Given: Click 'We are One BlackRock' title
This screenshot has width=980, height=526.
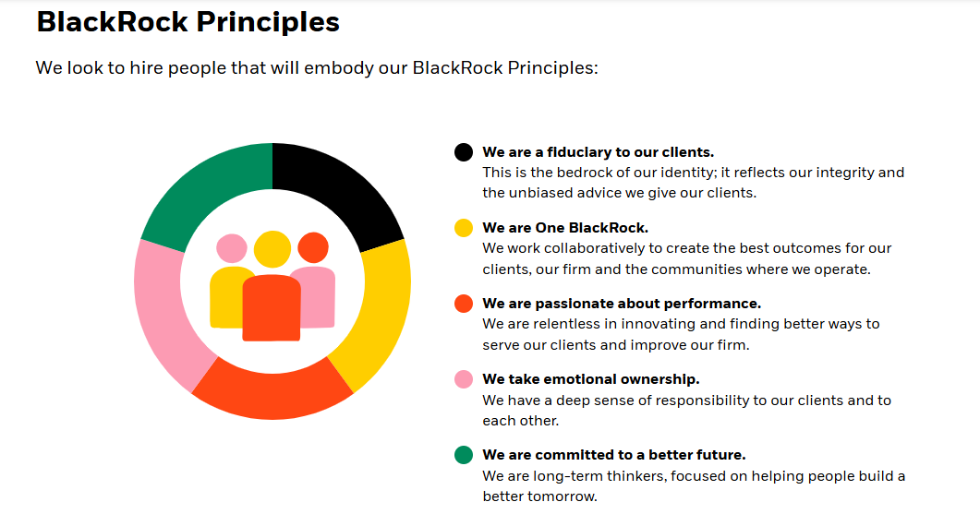Looking at the screenshot, I should pyautogui.click(x=565, y=228).
